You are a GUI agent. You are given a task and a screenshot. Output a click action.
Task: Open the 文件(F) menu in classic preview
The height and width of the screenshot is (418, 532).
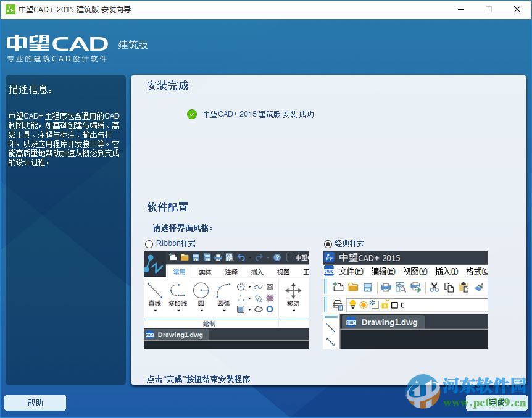click(351, 272)
